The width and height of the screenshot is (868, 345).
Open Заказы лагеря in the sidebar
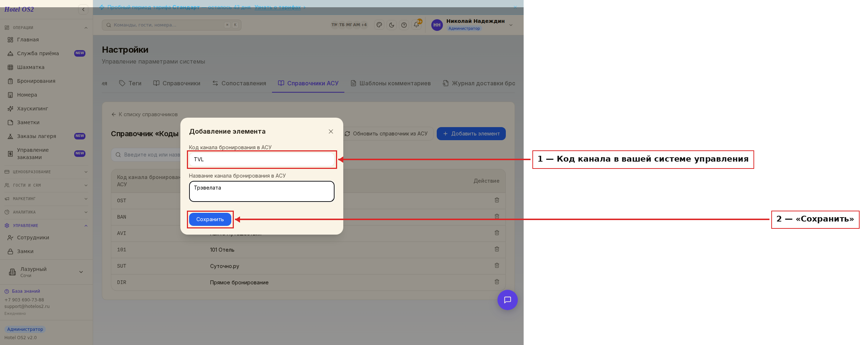pyautogui.click(x=46, y=136)
